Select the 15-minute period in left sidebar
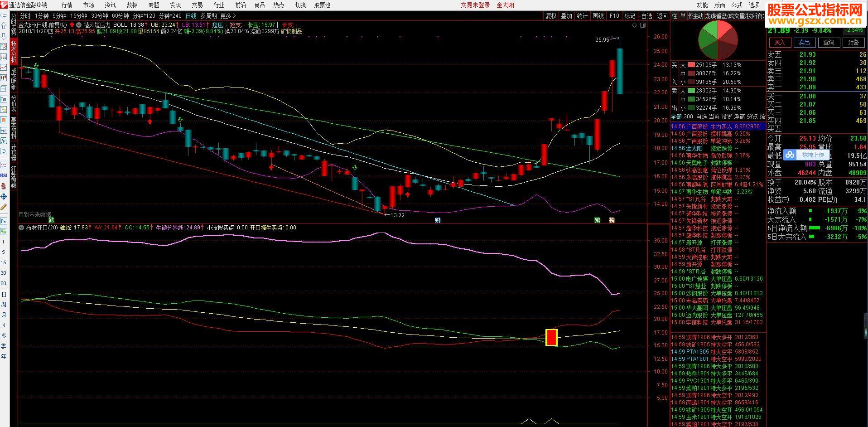 4,262
